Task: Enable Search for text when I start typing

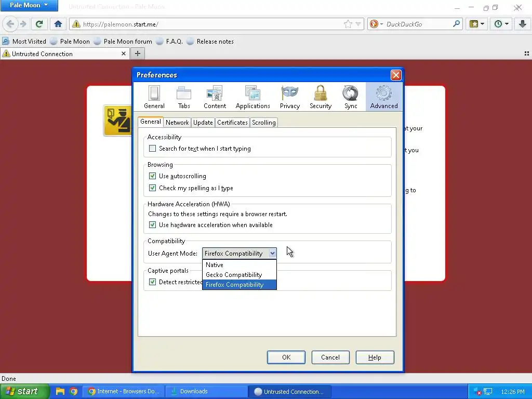Action: (152, 149)
